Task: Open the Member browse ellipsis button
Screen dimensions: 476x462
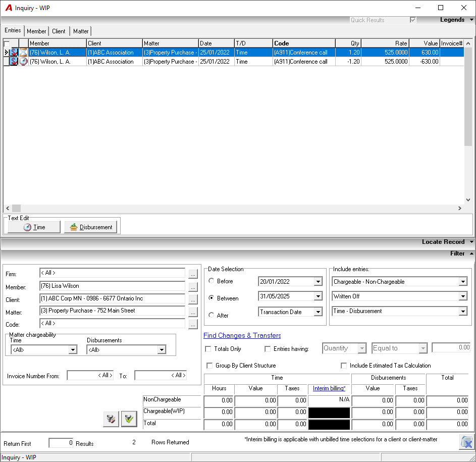Action: click(x=193, y=287)
